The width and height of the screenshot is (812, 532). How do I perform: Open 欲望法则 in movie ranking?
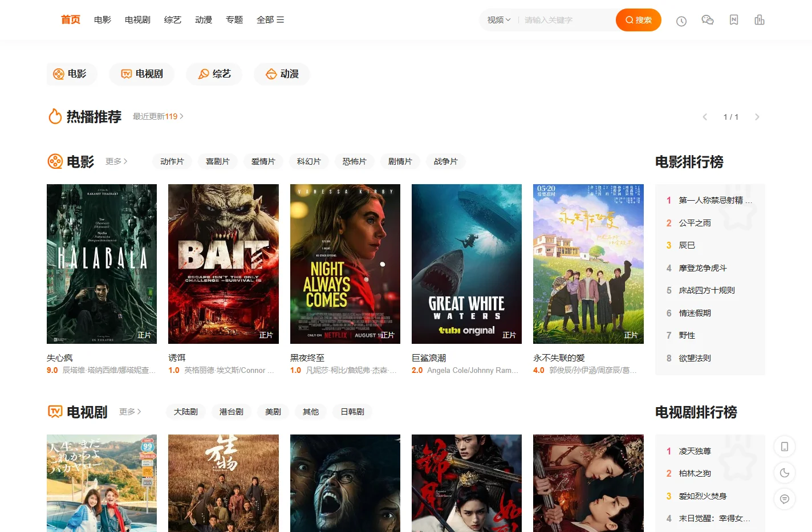click(695, 358)
